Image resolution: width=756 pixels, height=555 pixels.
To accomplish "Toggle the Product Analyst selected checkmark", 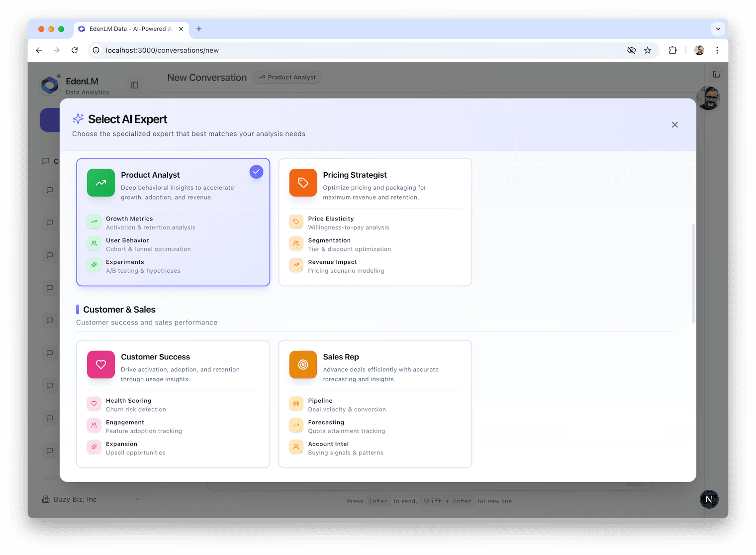I will point(256,172).
